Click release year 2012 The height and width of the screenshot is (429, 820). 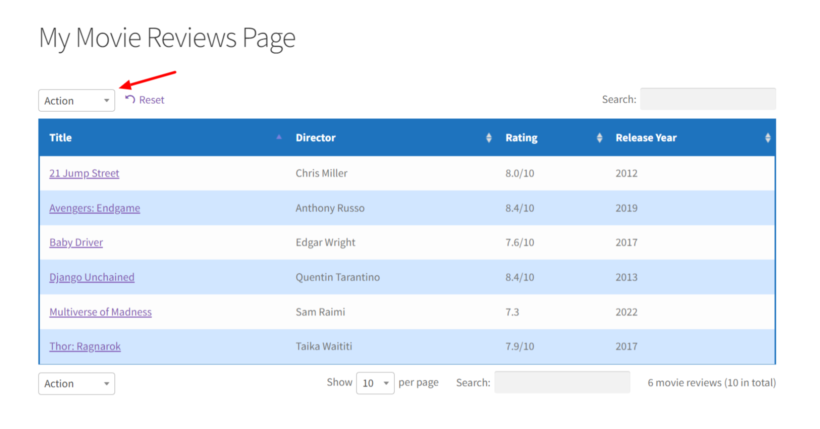(627, 173)
